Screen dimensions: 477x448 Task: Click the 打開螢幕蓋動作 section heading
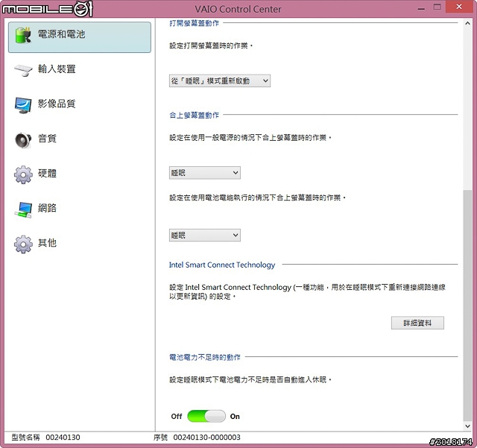[194, 23]
